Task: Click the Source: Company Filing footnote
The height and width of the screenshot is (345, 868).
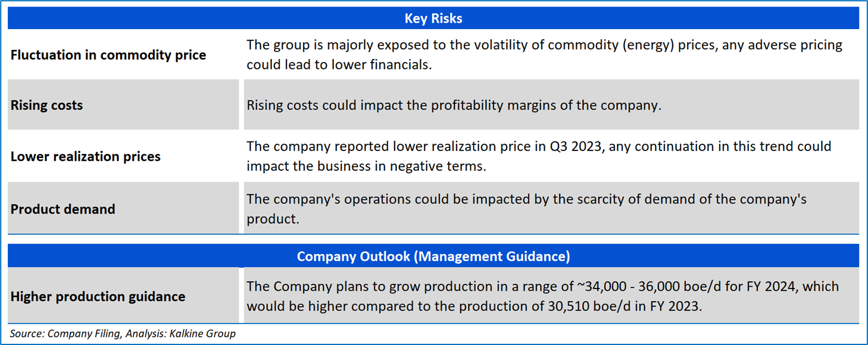Action: coord(65,334)
